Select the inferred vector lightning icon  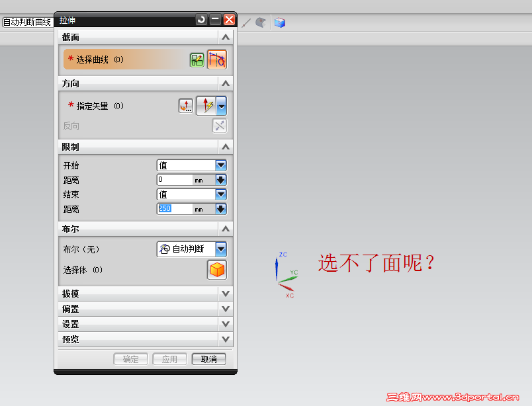tap(206, 106)
